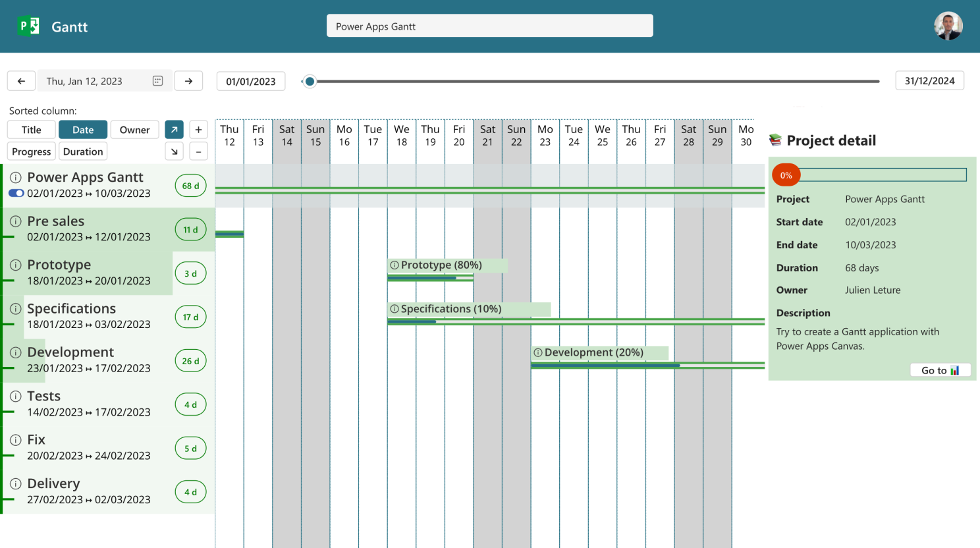Open info icon for Specifications in the task list
The height and width of the screenshot is (548, 980).
16,308
